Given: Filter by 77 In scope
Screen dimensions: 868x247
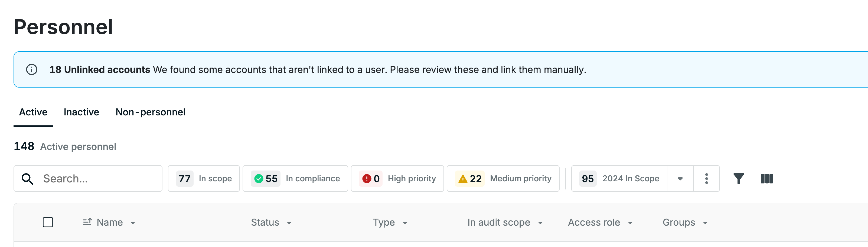Looking at the screenshot, I should 204,179.
